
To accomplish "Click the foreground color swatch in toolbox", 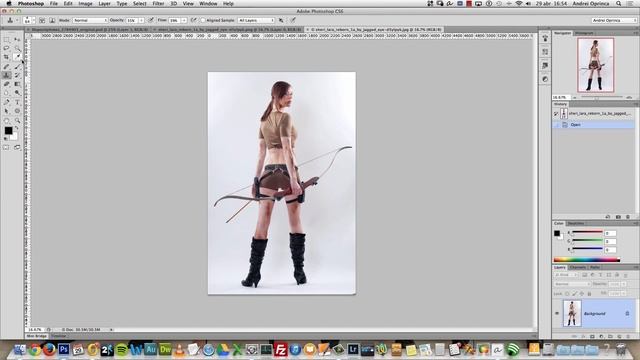I will pos(8,131).
